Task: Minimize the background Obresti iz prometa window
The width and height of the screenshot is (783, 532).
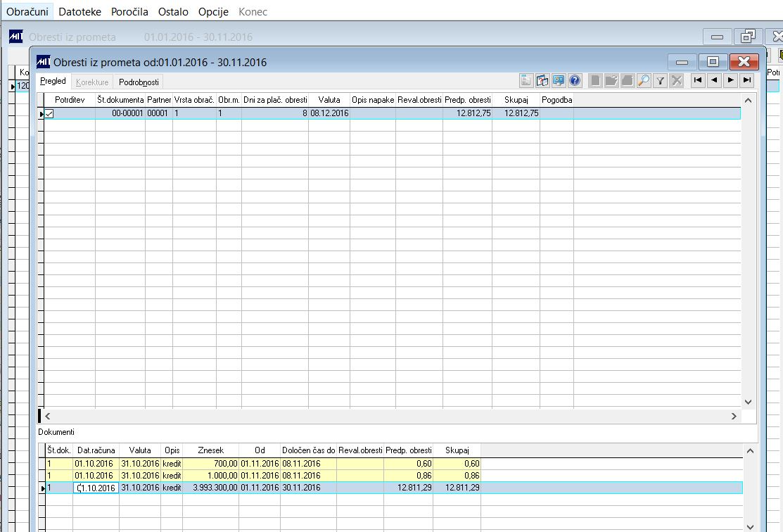Action: point(717,37)
